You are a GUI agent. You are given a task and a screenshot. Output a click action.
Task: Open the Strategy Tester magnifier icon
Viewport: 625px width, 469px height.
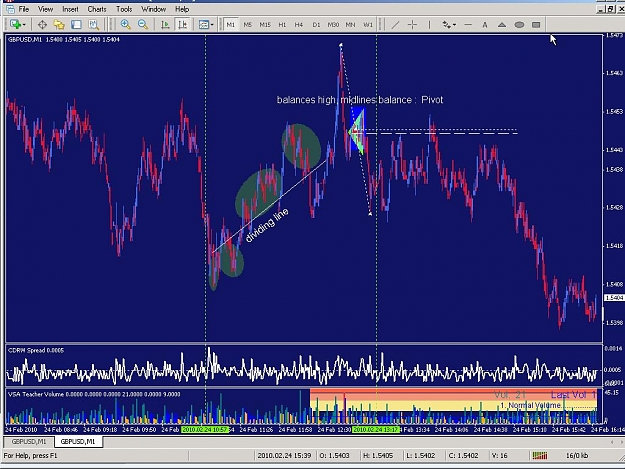point(94,25)
